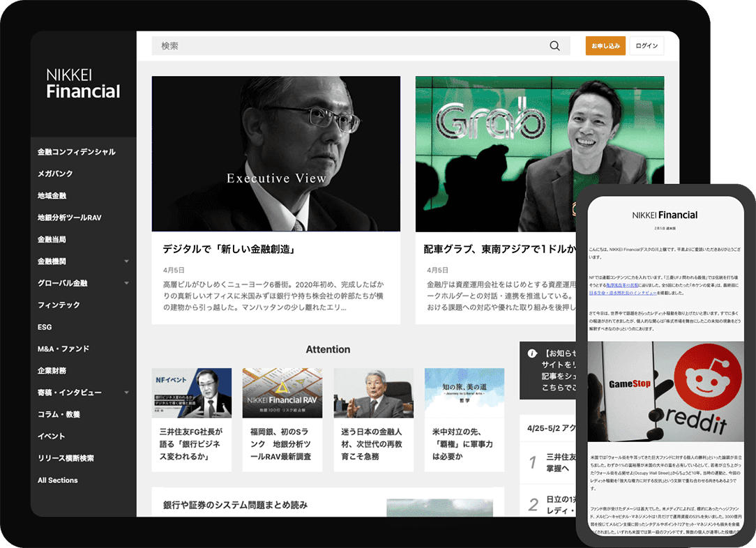Expand the グローバル金融 submenu arrow
This screenshot has height=548, width=756.
[126, 283]
